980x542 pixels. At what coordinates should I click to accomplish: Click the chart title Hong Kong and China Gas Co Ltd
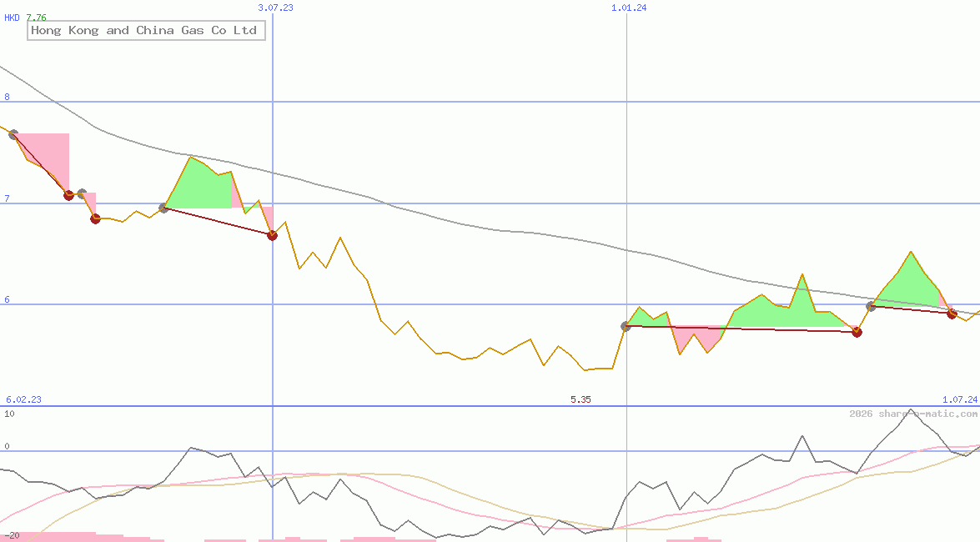coord(145,30)
